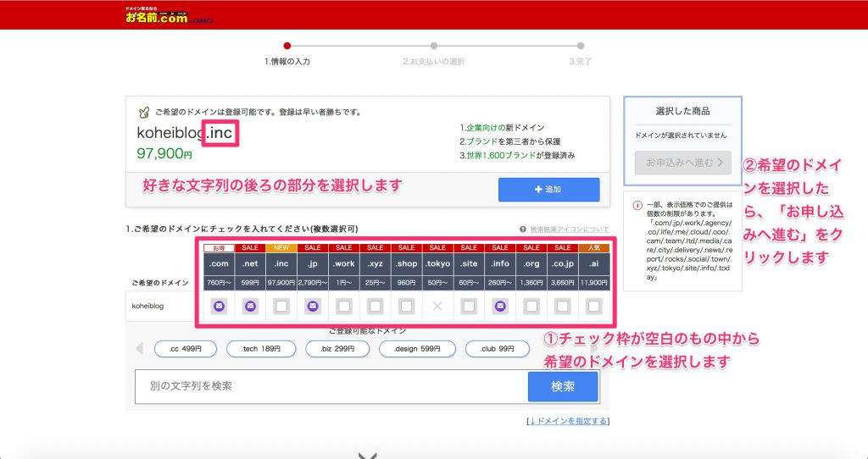
Task: Click the mail icon under .com
Action: (219, 306)
